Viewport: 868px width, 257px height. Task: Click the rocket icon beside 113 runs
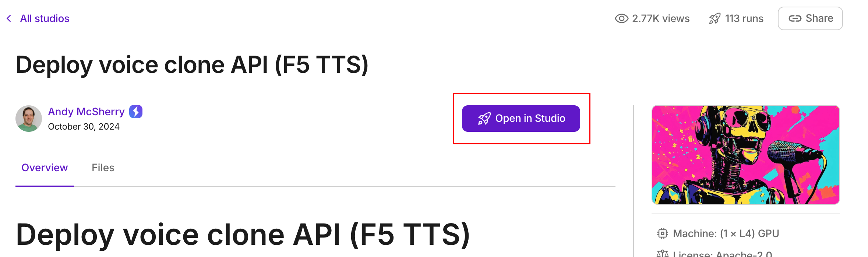point(714,18)
